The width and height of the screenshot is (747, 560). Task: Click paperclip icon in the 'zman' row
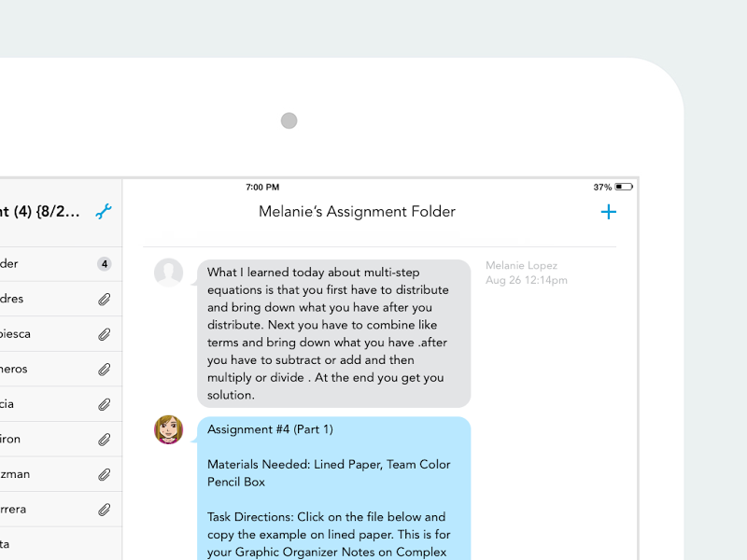tap(105, 475)
